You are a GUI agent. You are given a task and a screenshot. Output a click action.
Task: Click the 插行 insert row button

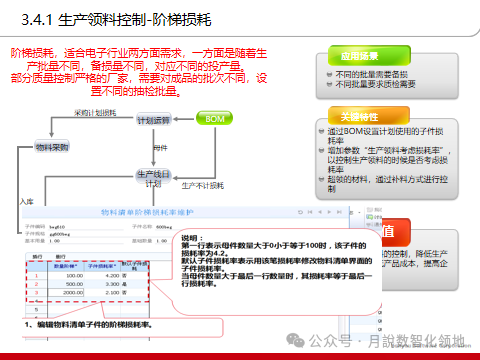(37, 257)
